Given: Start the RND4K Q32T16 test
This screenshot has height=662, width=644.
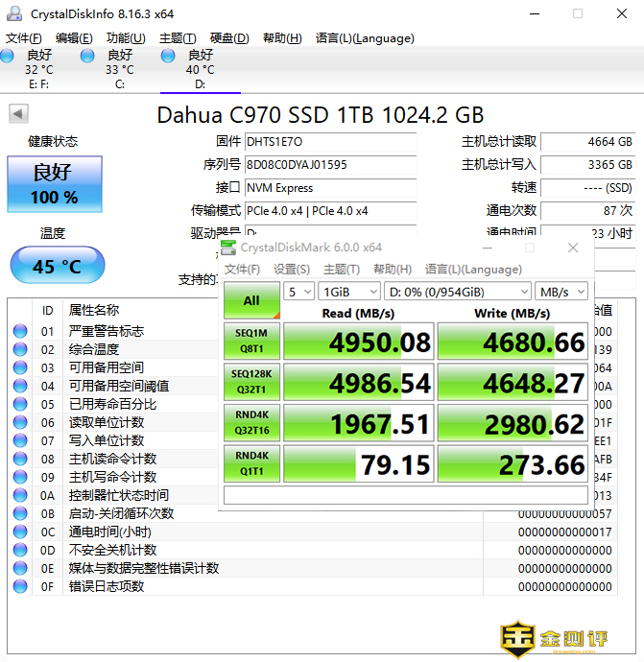Looking at the screenshot, I should point(251,423).
